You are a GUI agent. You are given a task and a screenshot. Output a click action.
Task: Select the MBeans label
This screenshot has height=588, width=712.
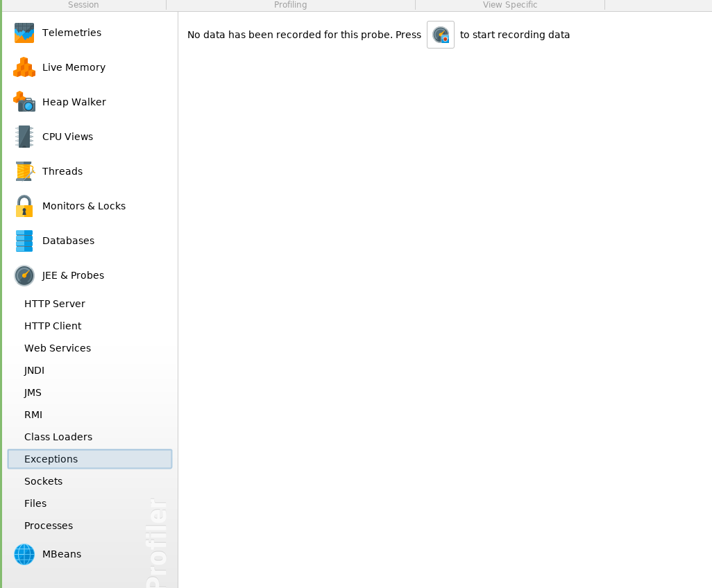click(62, 554)
